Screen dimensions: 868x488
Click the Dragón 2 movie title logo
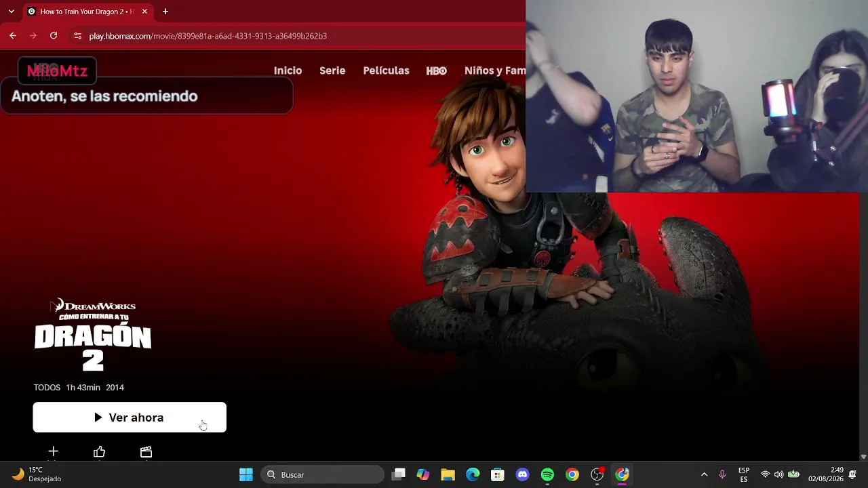click(x=93, y=335)
